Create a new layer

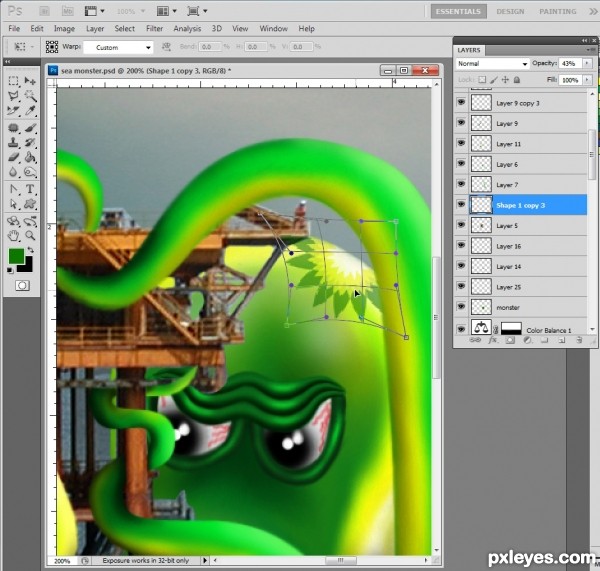(x=562, y=340)
